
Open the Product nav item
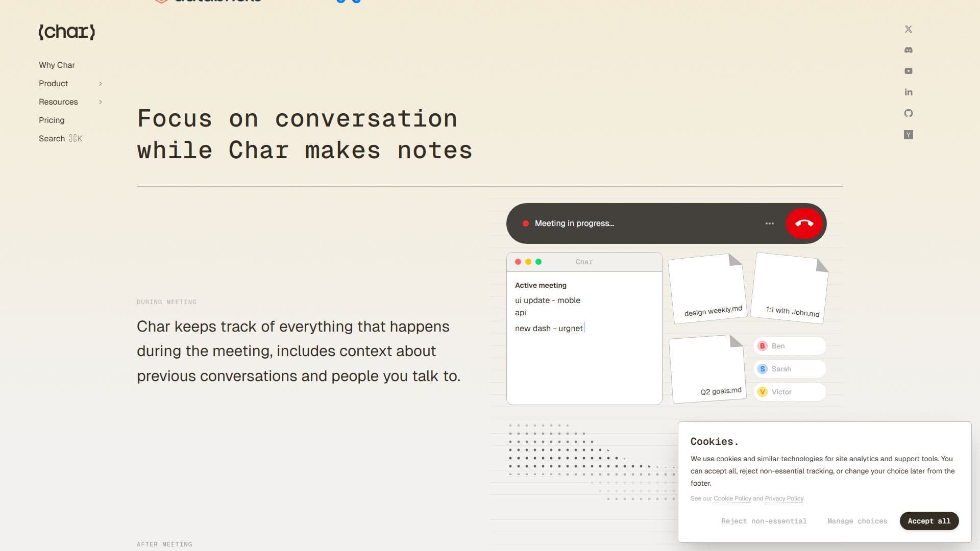tap(53, 84)
